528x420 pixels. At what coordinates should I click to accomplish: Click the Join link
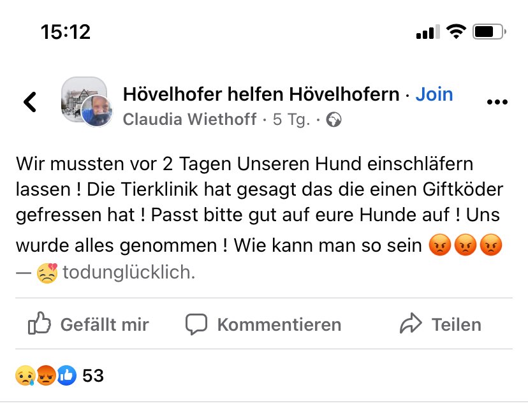434,94
